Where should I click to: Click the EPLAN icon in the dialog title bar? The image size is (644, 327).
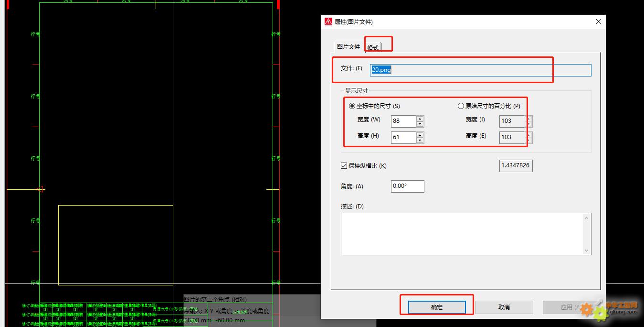[x=328, y=22]
